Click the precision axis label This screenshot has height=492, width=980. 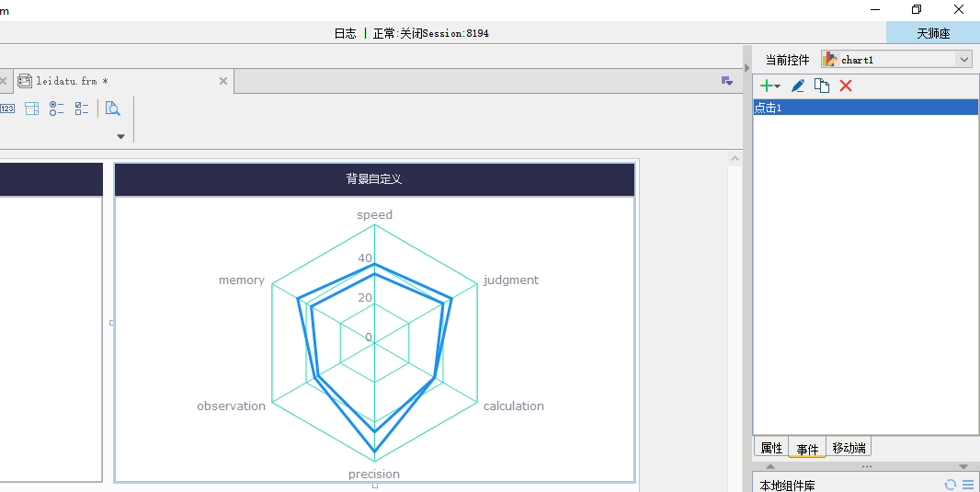(x=374, y=474)
